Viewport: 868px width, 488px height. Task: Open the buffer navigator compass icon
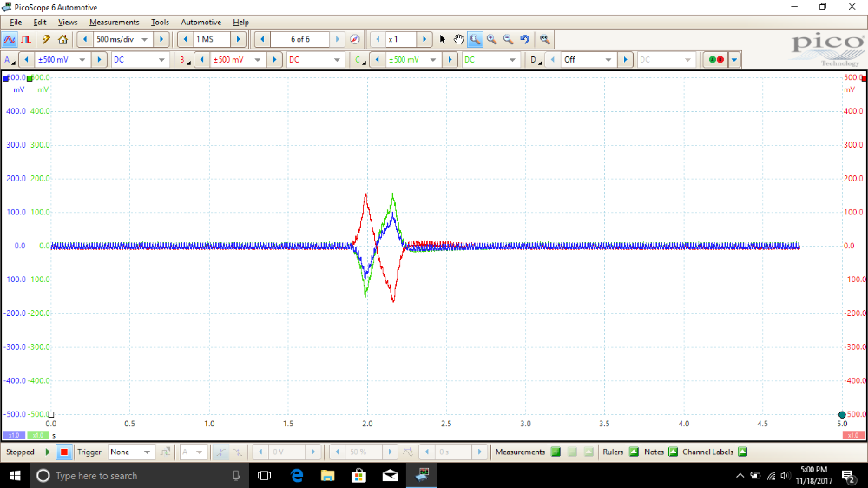click(x=354, y=39)
